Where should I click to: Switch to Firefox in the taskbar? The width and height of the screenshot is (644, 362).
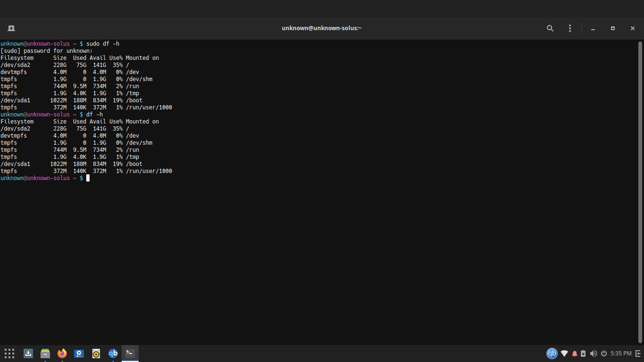pos(62,353)
